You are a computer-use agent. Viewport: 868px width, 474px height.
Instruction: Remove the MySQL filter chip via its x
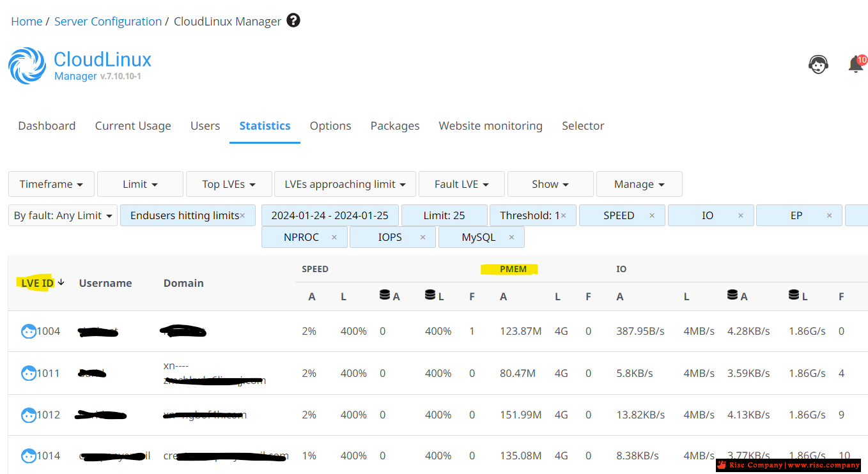click(511, 238)
